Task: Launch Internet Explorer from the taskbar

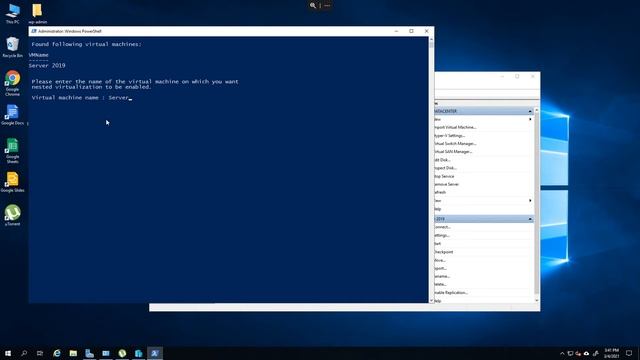Action: point(57,353)
